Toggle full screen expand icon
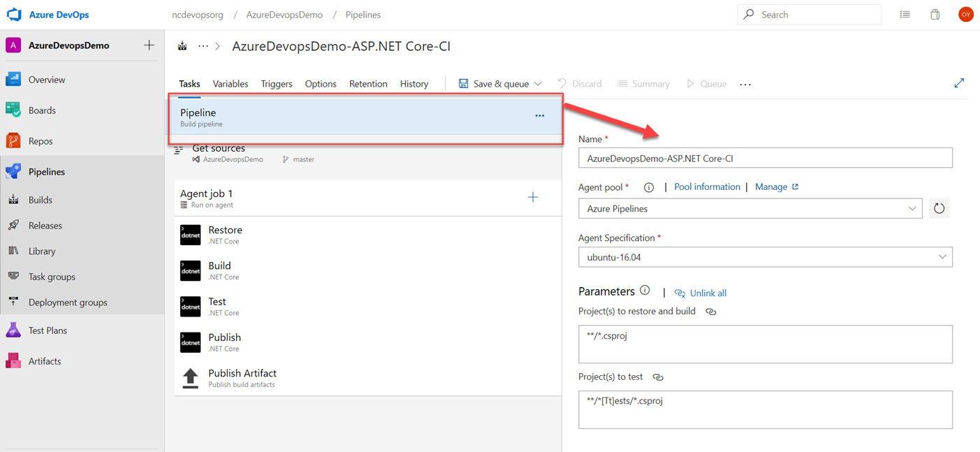 coord(959,83)
